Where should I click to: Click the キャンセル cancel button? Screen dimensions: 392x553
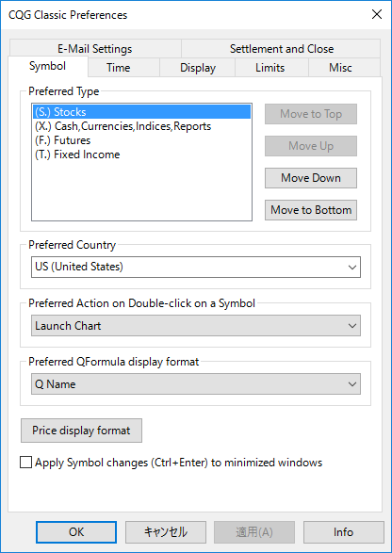[166, 532]
